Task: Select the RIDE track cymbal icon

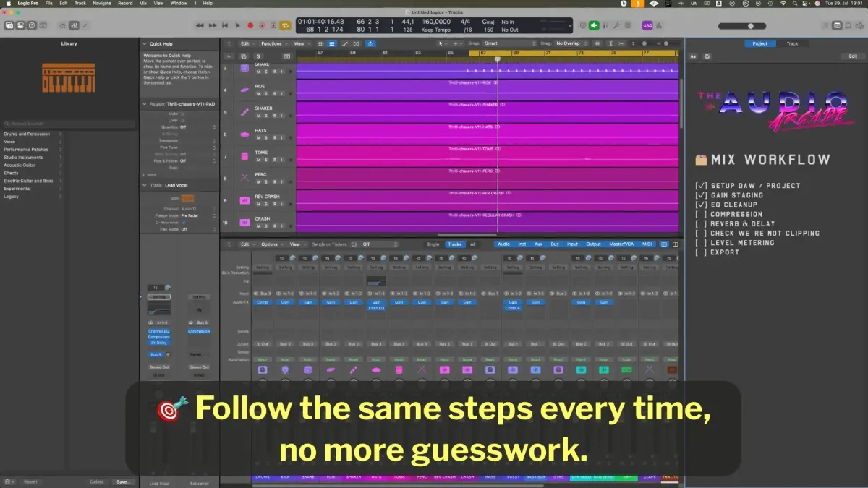Action: pyautogui.click(x=244, y=90)
